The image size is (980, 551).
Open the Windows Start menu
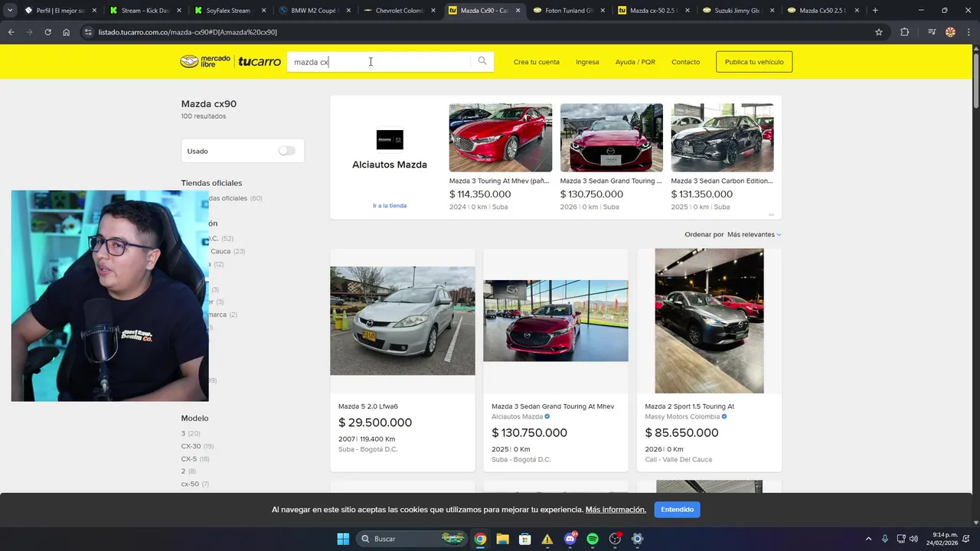pos(343,539)
